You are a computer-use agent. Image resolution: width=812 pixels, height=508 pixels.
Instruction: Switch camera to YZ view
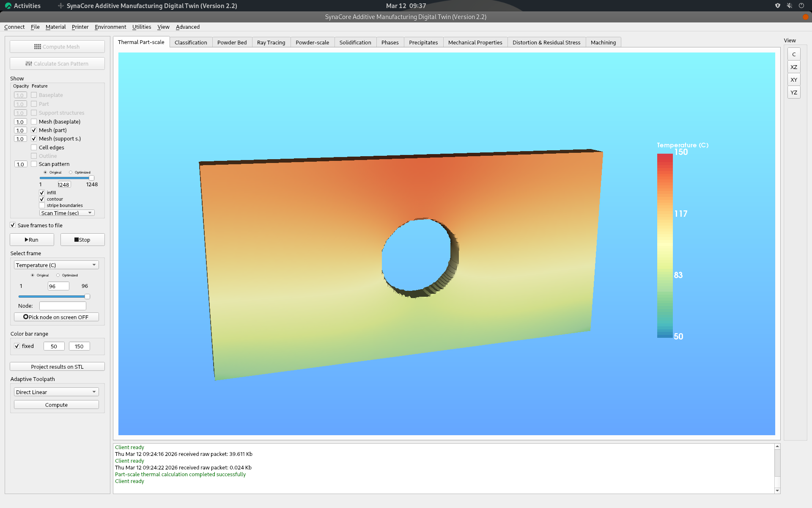(x=794, y=92)
